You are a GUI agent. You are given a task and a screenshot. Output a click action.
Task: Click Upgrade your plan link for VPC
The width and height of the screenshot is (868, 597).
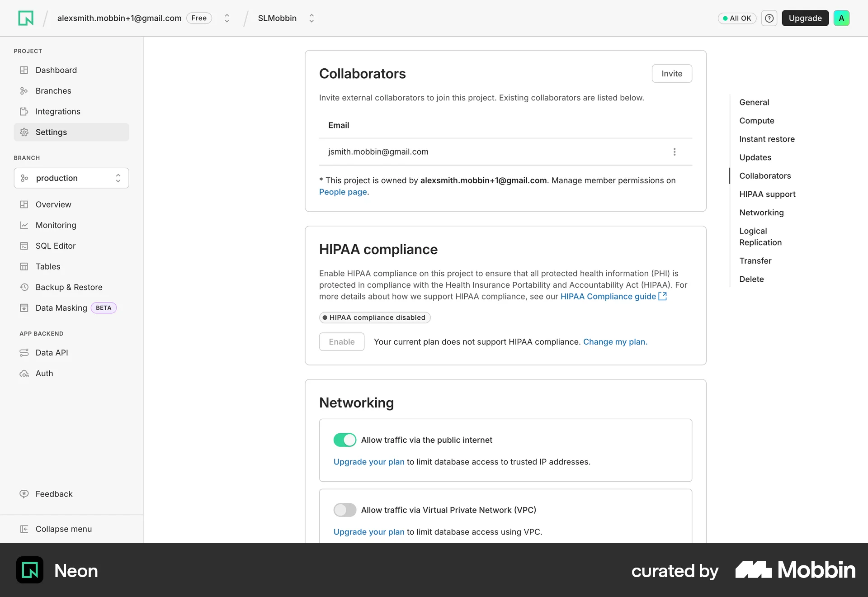click(x=369, y=532)
